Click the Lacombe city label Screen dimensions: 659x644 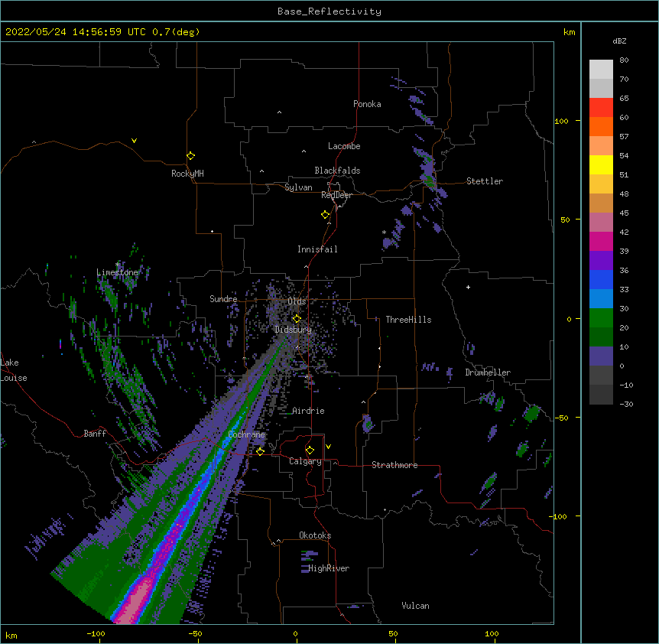(x=344, y=146)
